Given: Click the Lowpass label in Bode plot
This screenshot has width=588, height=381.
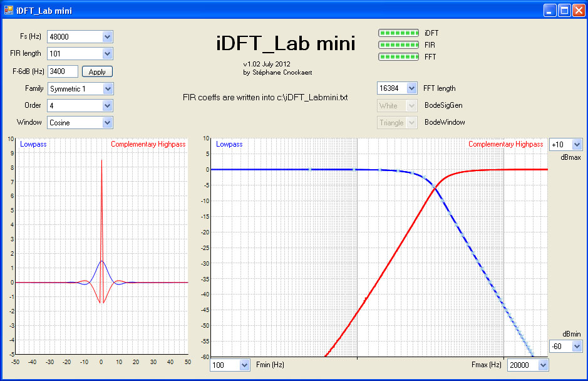Looking at the screenshot, I should click(x=229, y=144).
